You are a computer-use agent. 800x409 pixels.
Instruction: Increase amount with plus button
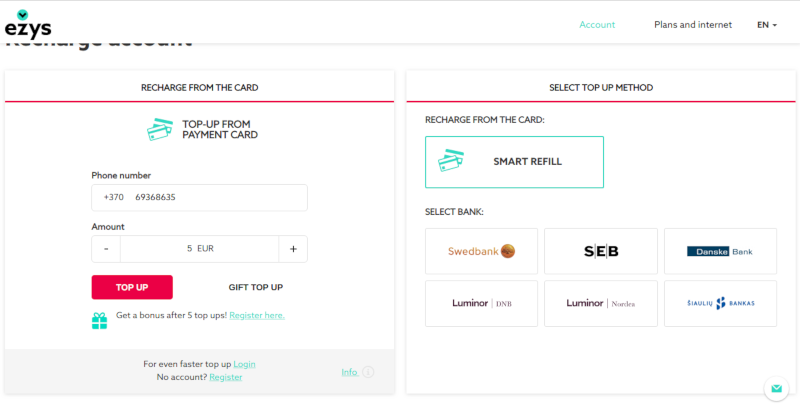click(293, 249)
